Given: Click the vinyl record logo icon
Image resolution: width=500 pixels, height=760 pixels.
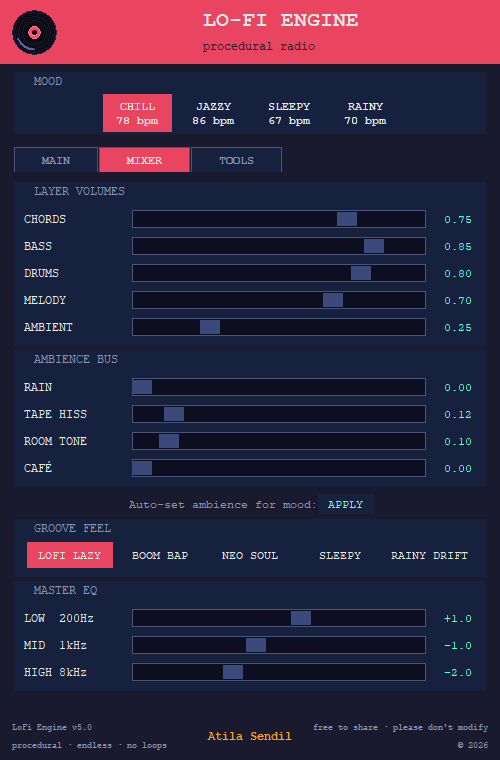Looking at the screenshot, I should [x=34, y=32].
